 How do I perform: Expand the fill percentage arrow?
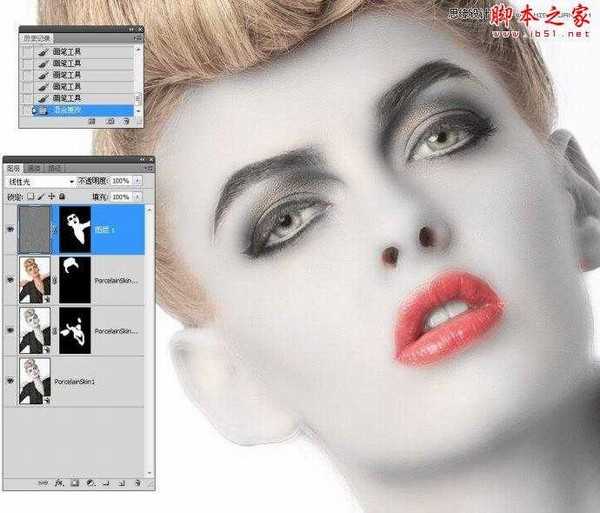(138, 196)
